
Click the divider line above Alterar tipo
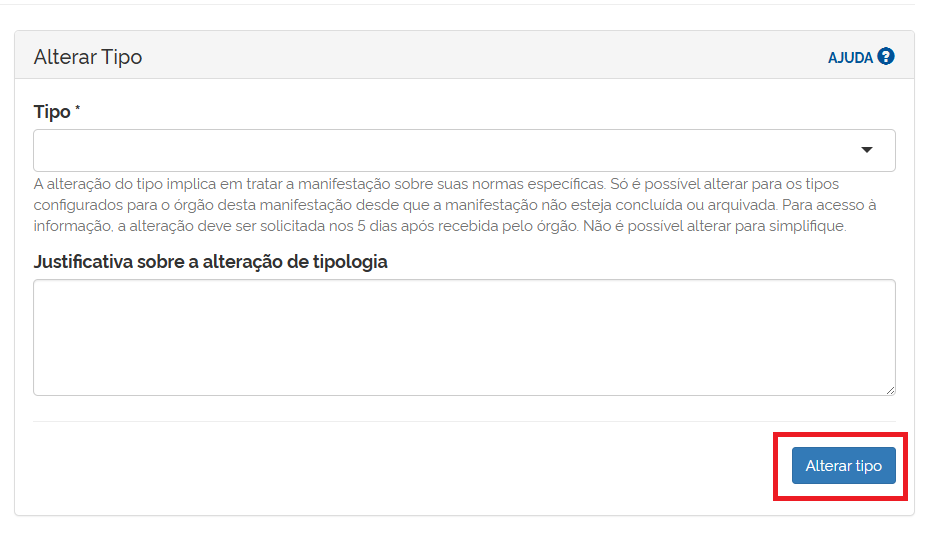(x=464, y=421)
